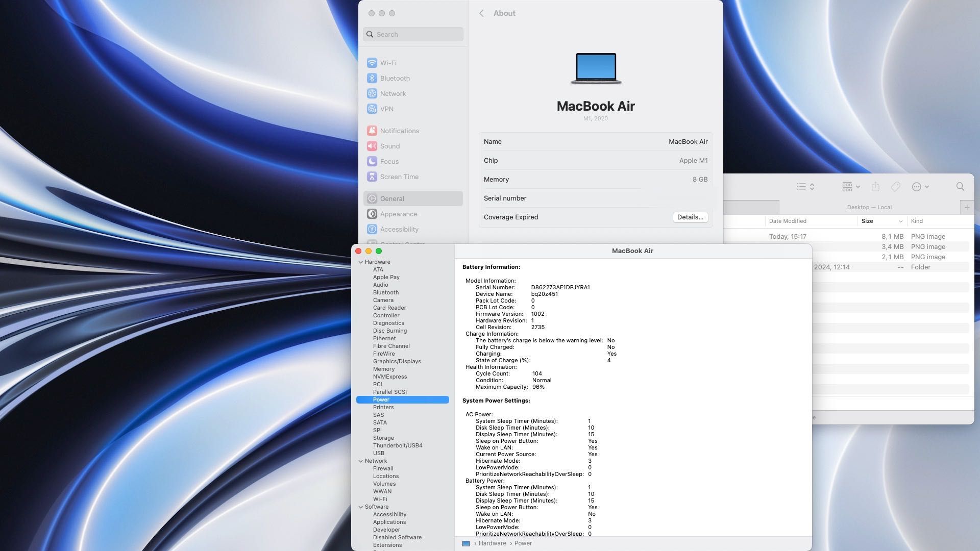
Task: Click Hardware in the bottom path bar
Action: point(492,543)
